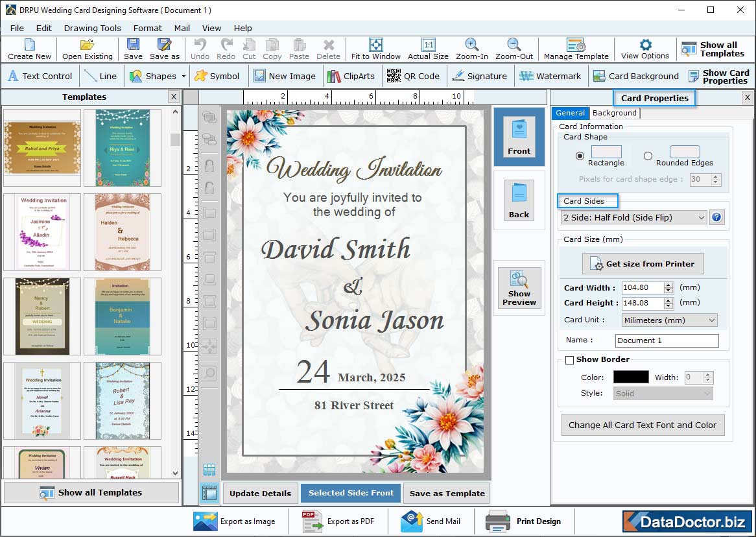Add a Signature to card
This screenshot has height=537, width=756.
[480, 76]
